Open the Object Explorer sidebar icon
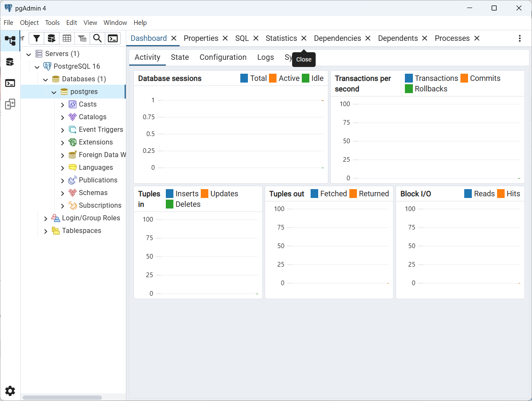The image size is (532, 401). pos(10,41)
